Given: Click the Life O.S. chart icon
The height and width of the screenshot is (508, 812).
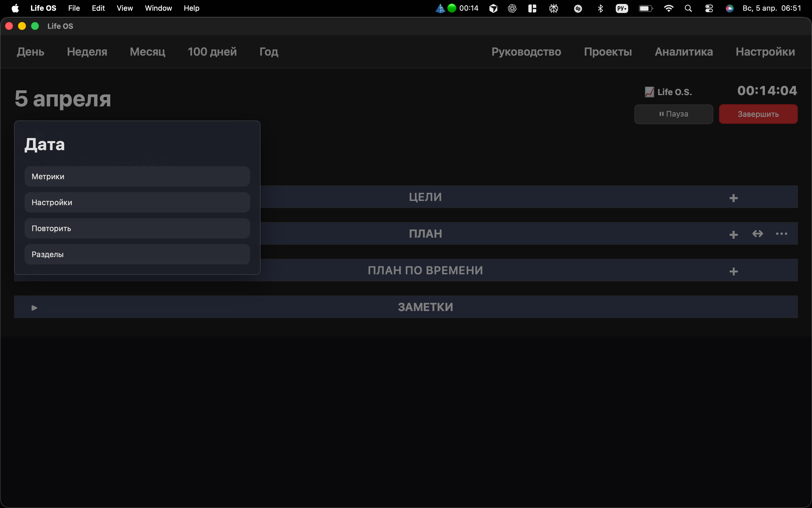Looking at the screenshot, I should pyautogui.click(x=649, y=92).
